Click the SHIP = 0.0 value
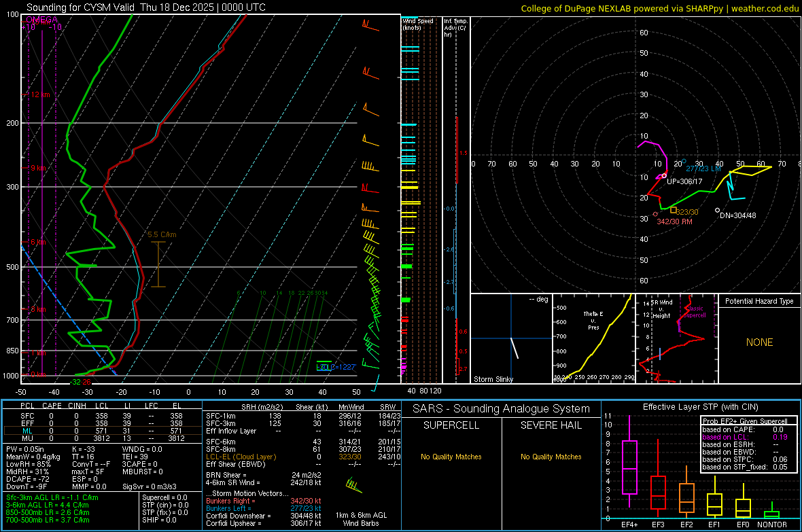The width and height of the screenshot is (802, 532). (159, 520)
